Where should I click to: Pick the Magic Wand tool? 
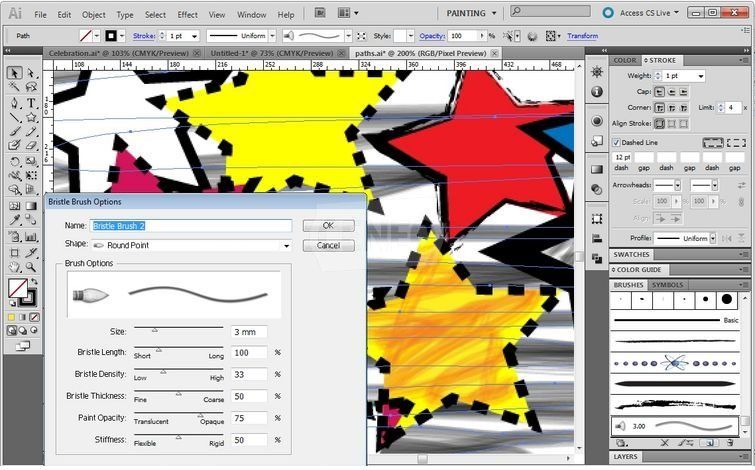coord(14,88)
